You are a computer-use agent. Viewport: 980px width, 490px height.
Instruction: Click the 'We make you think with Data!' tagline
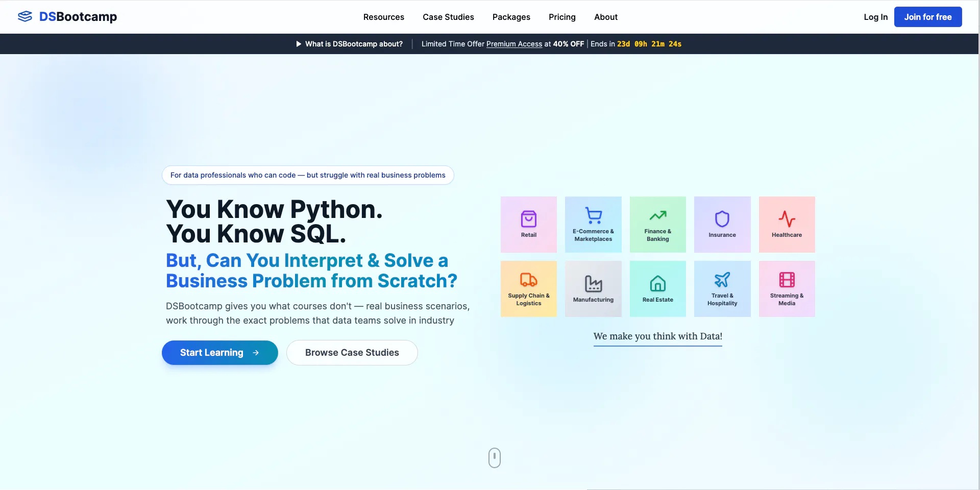[x=658, y=336]
